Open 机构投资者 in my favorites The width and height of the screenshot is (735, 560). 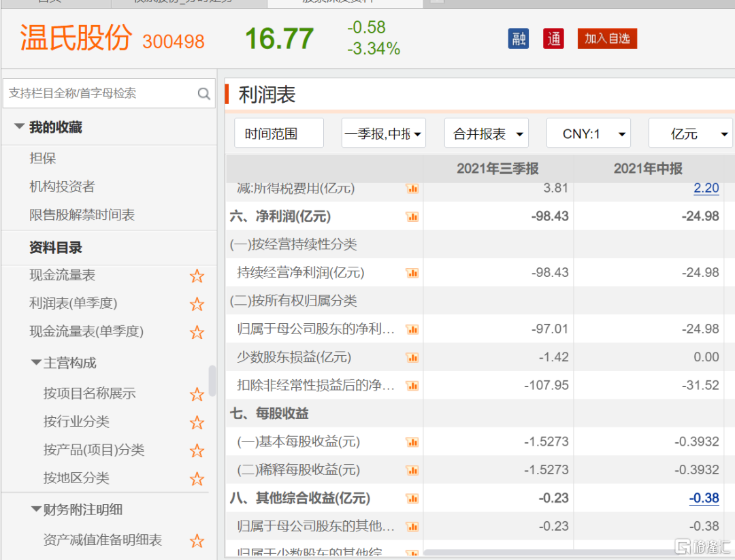point(62,186)
